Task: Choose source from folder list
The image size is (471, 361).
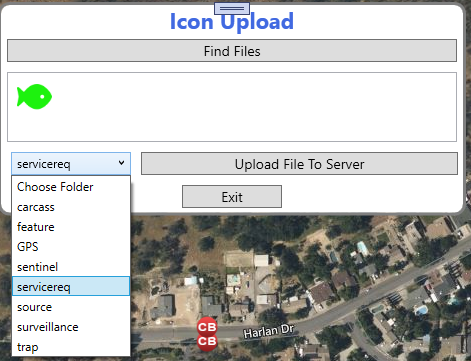Action: 71,307
